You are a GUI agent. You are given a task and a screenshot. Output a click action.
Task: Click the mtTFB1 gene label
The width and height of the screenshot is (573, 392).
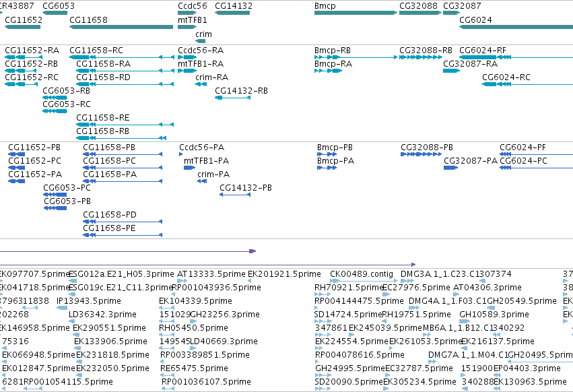192,20
